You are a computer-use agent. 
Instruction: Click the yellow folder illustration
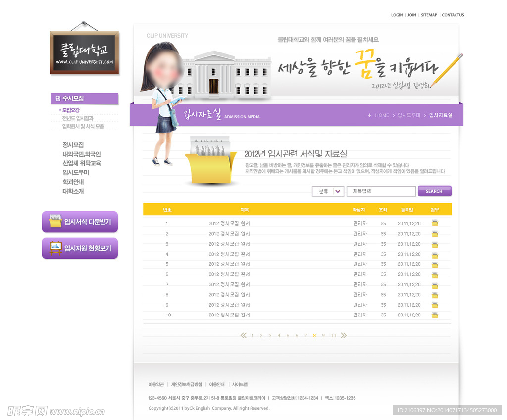click(x=211, y=161)
